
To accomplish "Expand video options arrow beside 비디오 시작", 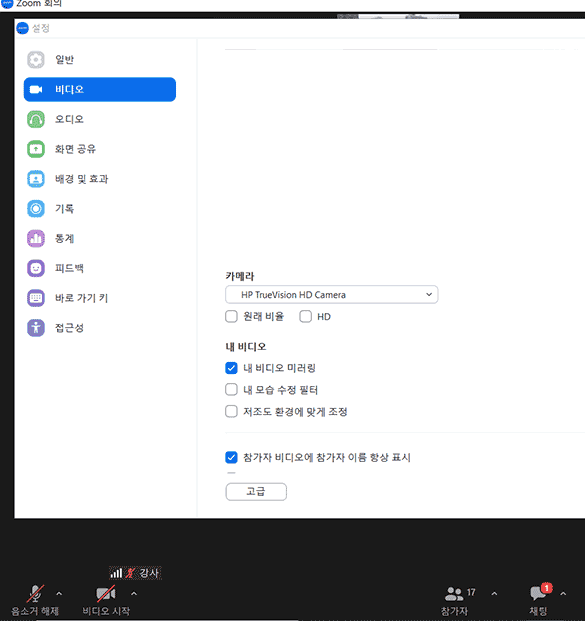I will 134,594.
